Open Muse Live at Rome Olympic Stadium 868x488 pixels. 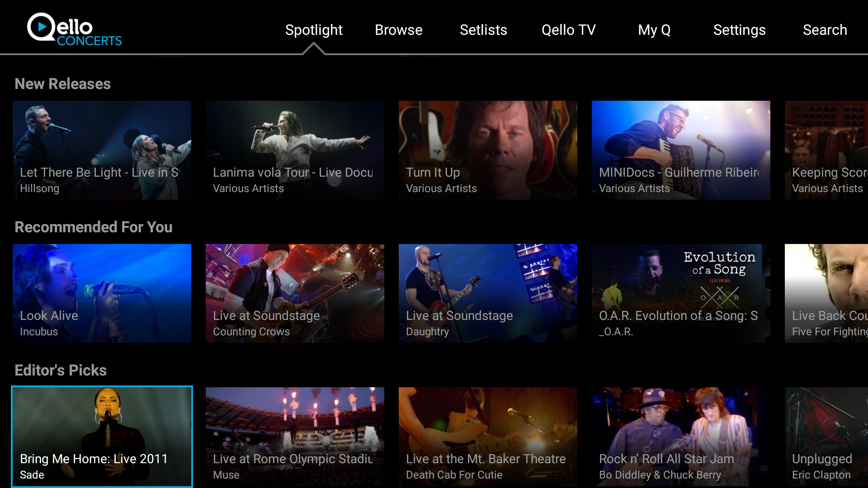coord(295,436)
